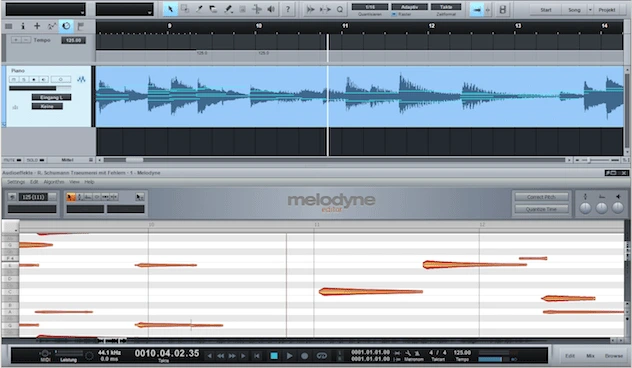Screen dimensions: 632x368
Task: Open the Mix console button
Action: pyautogui.click(x=590, y=356)
